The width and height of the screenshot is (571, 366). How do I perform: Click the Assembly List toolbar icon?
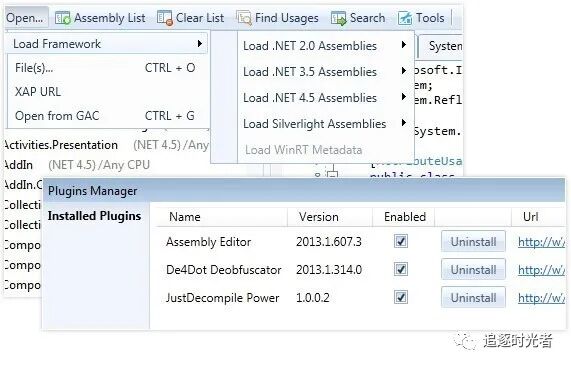point(63,18)
